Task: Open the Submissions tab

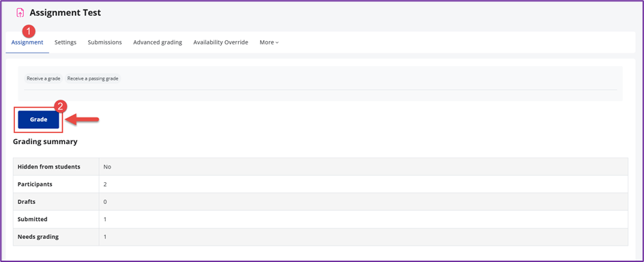Action: (105, 42)
